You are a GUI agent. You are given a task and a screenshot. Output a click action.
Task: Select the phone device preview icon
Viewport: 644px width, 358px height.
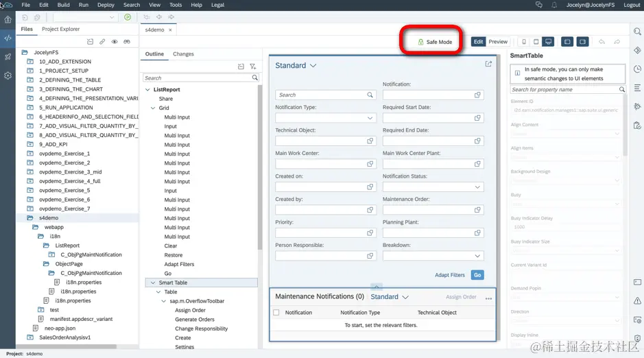point(524,41)
